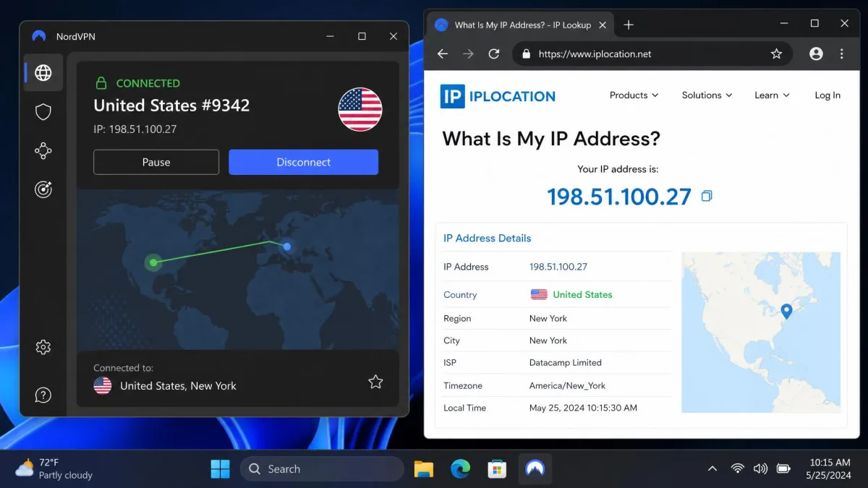
Task: Click the Log In link
Action: (x=827, y=95)
